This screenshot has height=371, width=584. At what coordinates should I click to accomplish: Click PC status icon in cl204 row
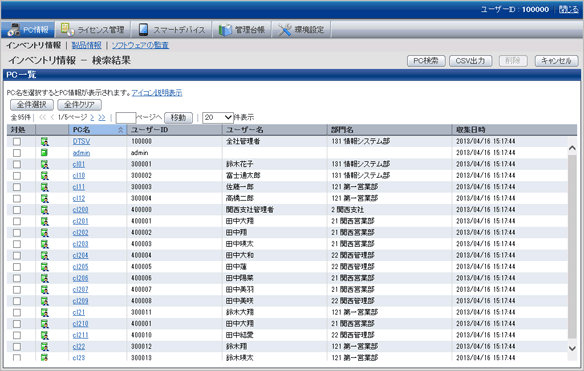45,256
